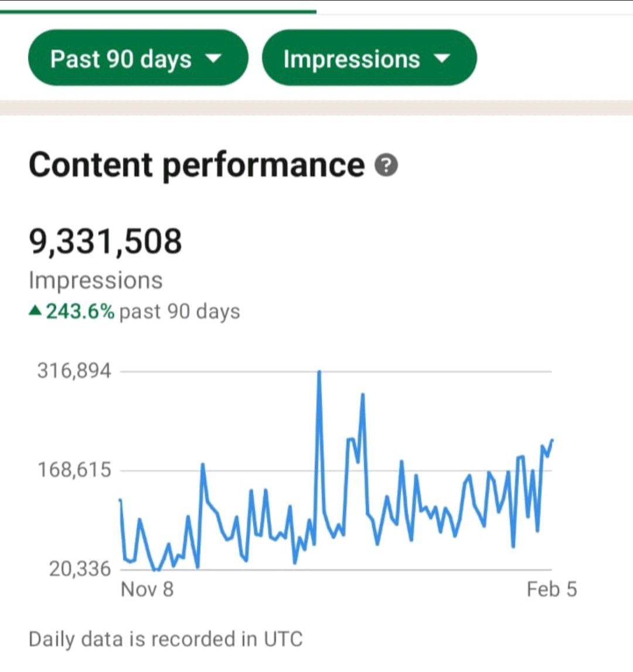Click the 316,894 y-axis label
Screen dimensions: 633x672
click(74, 371)
